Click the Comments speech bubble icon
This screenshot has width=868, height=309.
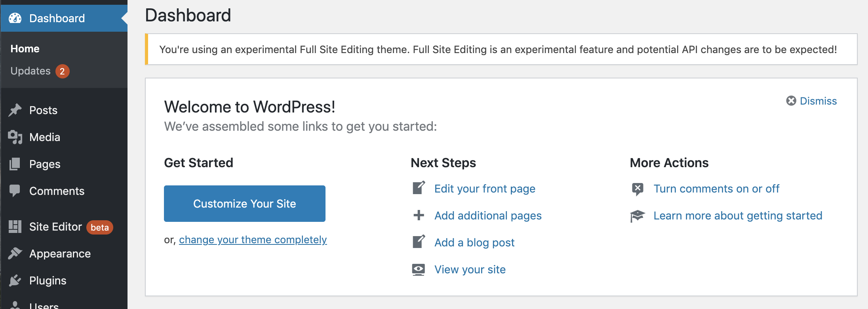pos(15,191)
